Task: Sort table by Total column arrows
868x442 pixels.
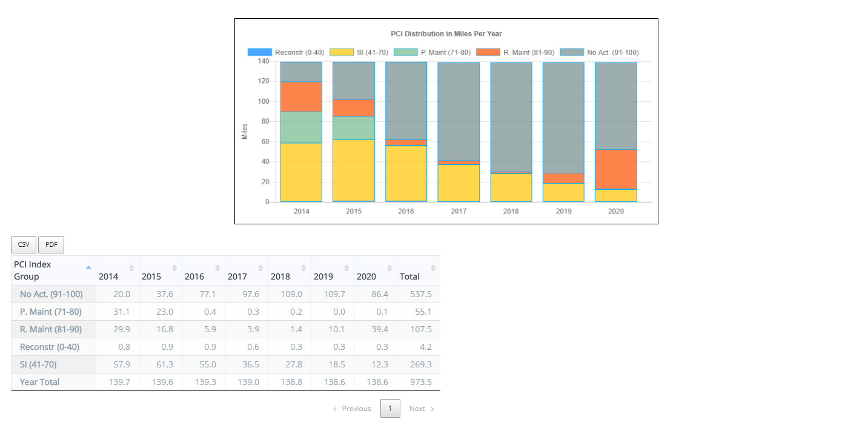Action: [x=432, y=268]
